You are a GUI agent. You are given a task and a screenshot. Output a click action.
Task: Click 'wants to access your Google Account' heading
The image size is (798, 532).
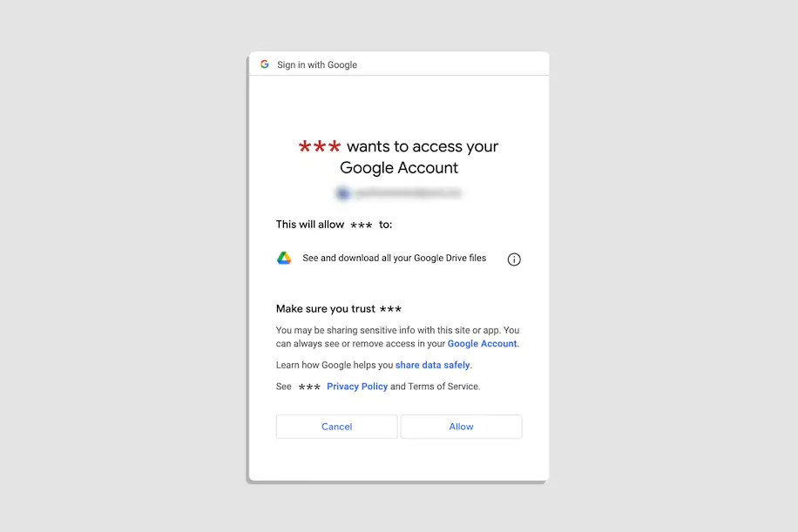click(399, 157)
